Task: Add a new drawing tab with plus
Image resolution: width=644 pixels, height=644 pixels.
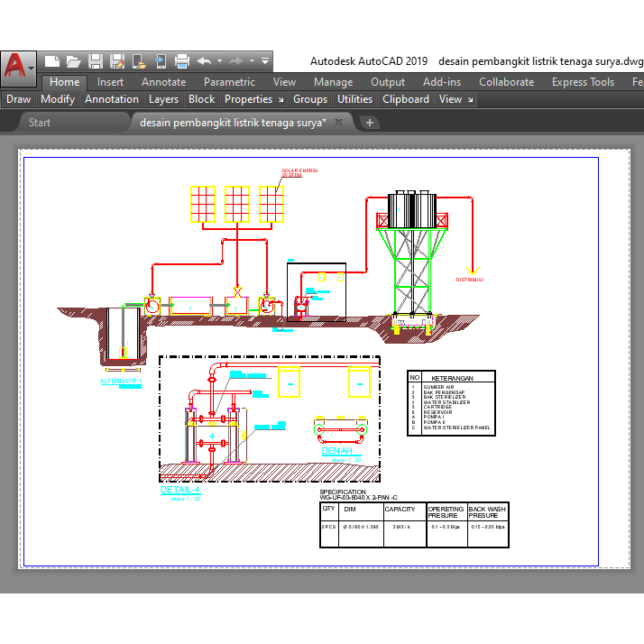Action: click(369, 123)
